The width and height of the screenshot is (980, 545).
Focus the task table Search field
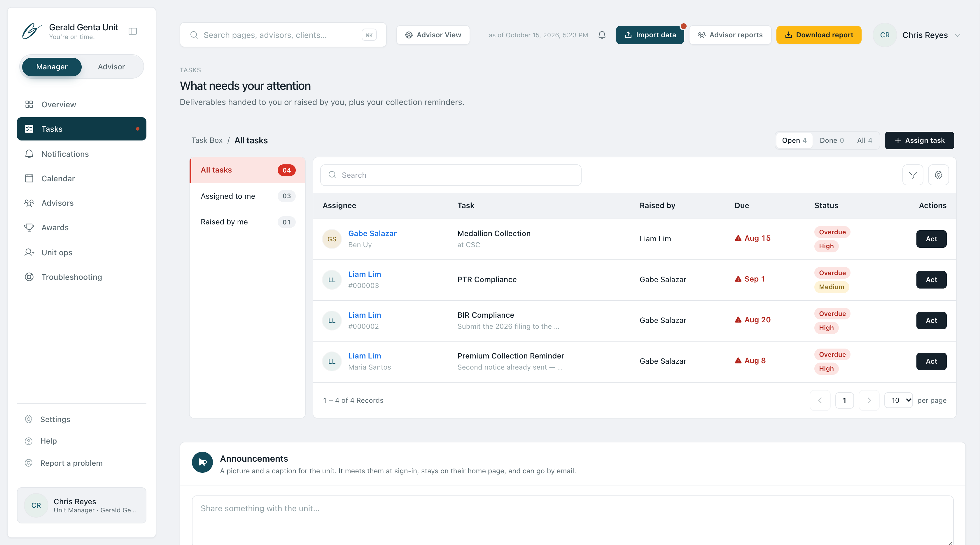click(451, 175)
